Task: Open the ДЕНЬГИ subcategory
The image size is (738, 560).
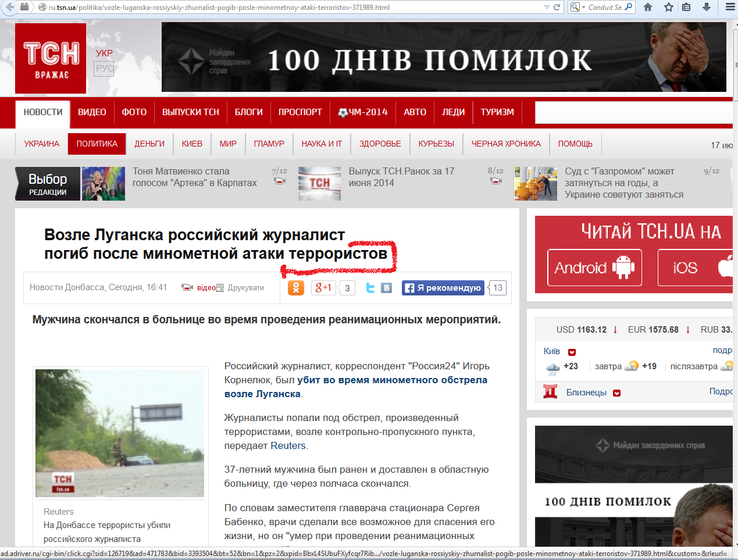Action: pyautogui.click(x=149, y=144)
